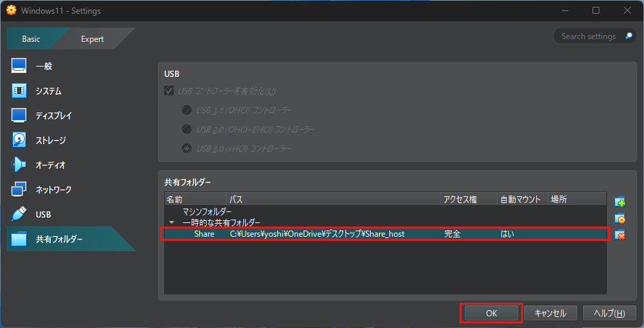Screen dimensions: 644x328
Task: Click the マシンフォルダー tree row
Action: coord(207,211)
